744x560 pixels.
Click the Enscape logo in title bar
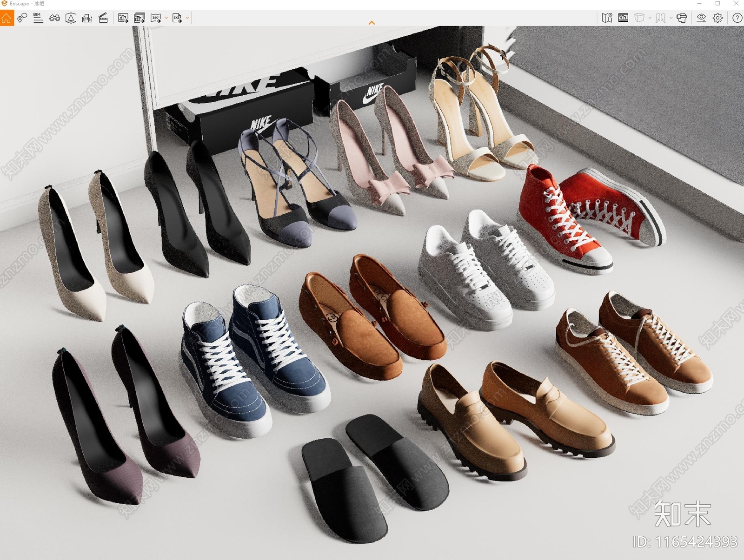[4, 3]
